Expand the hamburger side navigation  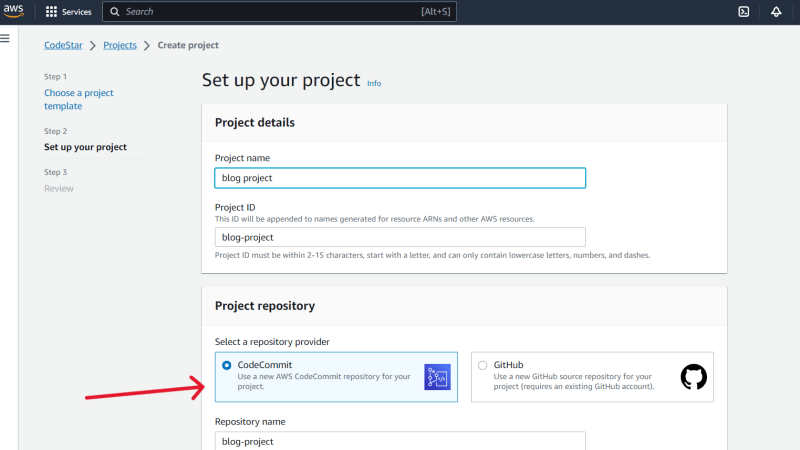pyautogui.click(x=5, y=38)
